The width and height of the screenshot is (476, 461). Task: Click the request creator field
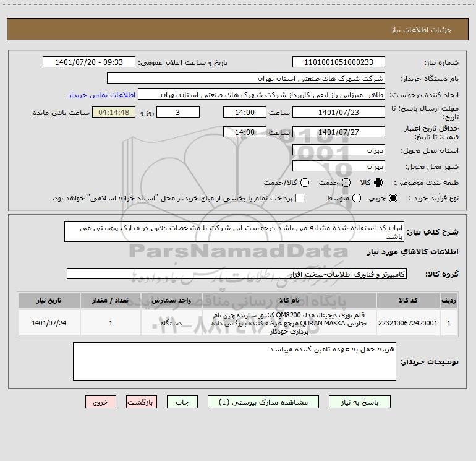pyautogui.click(x=261, y=94)
